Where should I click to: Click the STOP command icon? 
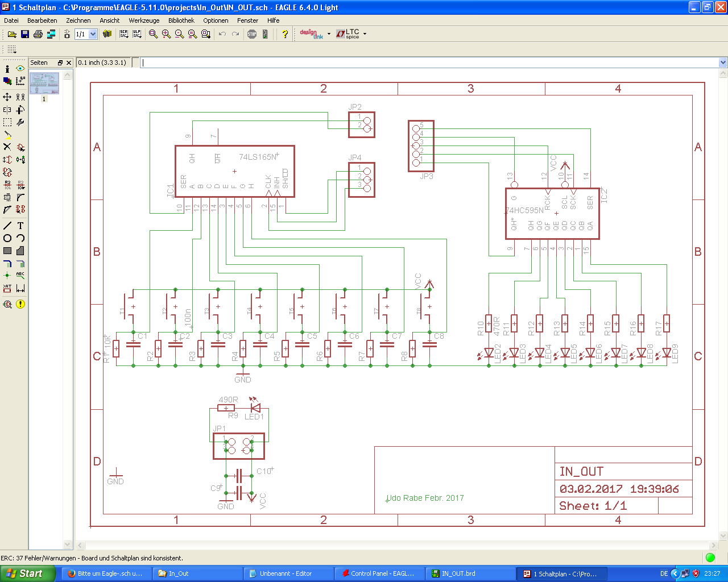(x=252, y=34)
